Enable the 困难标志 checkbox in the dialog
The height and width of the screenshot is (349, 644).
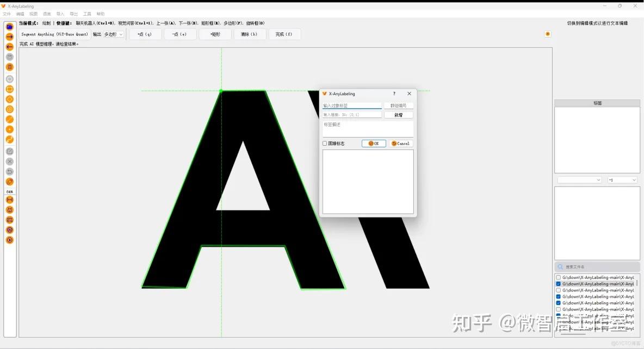coord(325,143)
